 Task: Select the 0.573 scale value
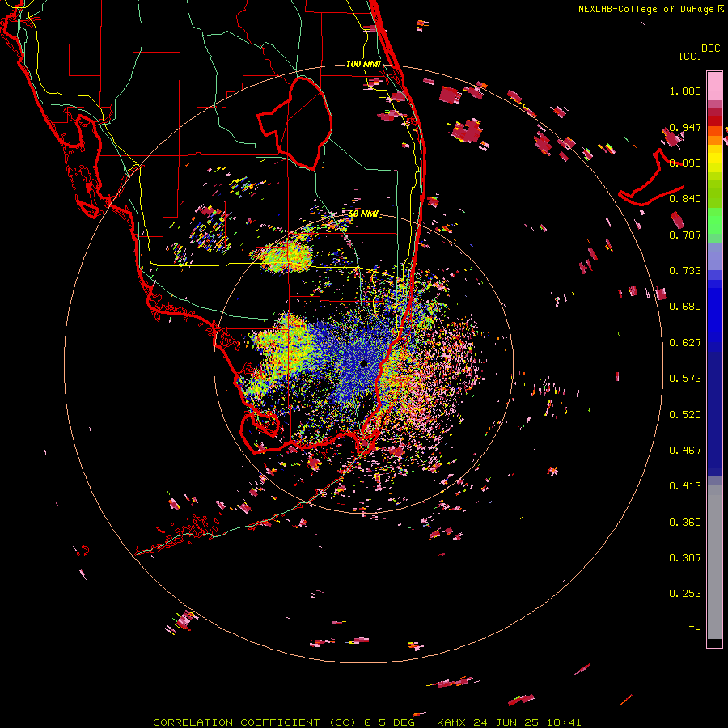[x=685, y=379]
